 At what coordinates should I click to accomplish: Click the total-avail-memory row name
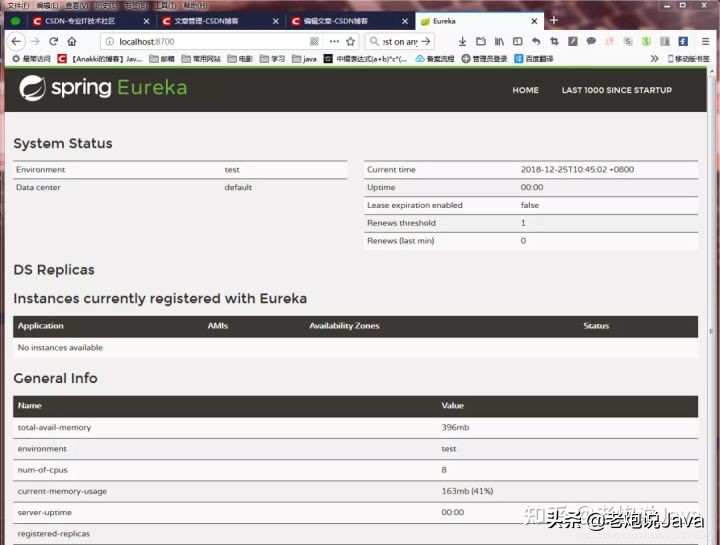point(54,427)
